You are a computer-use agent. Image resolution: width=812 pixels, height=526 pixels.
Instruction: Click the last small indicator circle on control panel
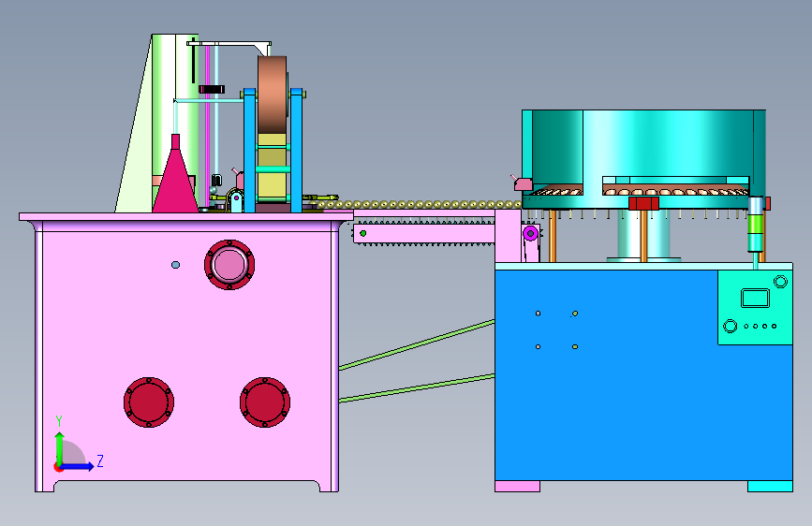[x=775, y=326]
